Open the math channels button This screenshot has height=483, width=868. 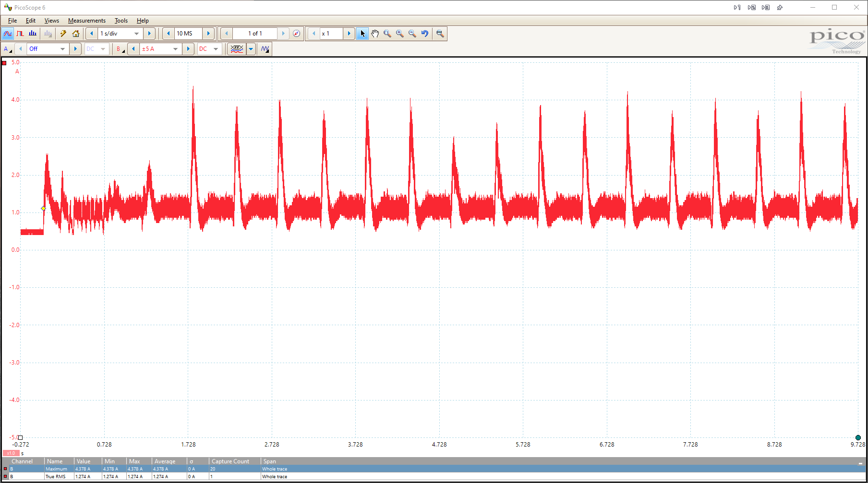click(x=237, y=49)
